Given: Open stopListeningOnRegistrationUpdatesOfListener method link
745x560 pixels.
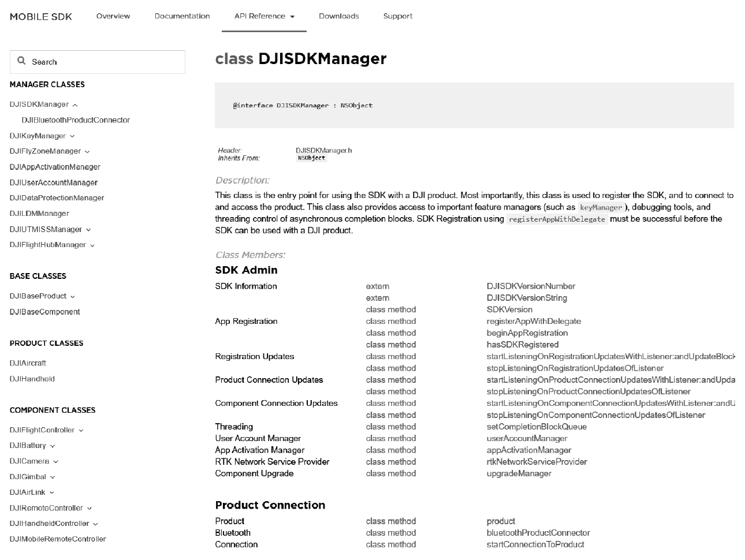Looking at the screenshot, I should coord(575,368).
